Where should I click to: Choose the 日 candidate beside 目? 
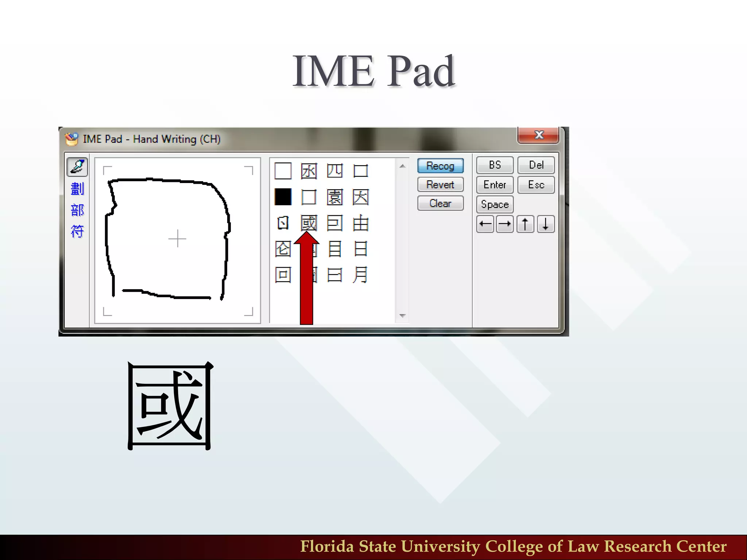(x=361, y=249)
